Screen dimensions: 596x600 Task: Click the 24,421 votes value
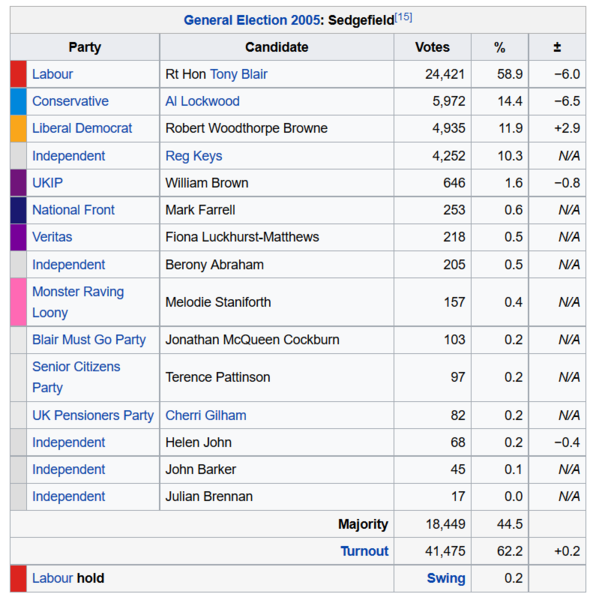click(x=445, y=74)
